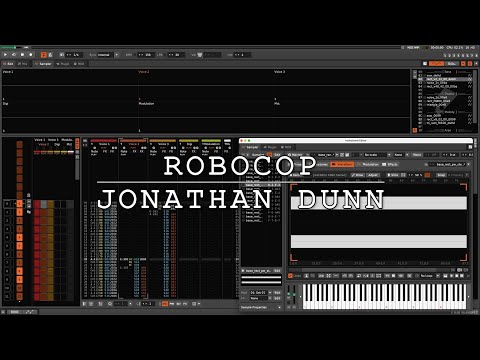
Task: Click Edit next to the Mod set dropdown
Action: (x=277, y=293)
